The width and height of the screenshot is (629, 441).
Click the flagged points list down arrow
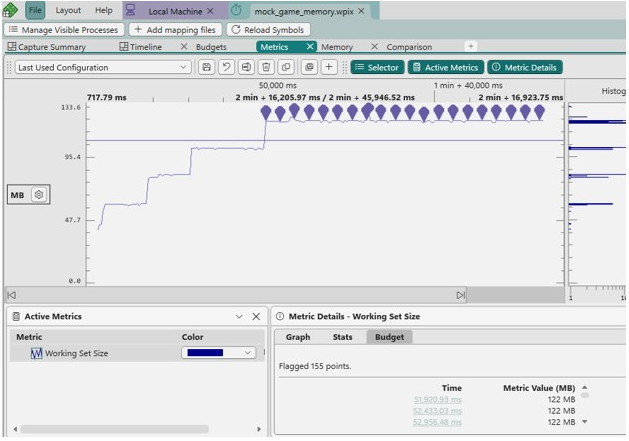pos(585,422)
